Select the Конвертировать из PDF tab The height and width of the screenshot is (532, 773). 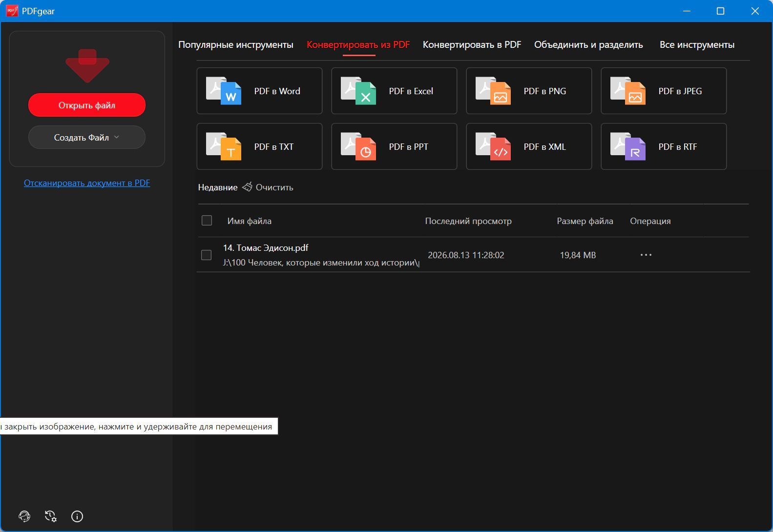coord(358,44)
